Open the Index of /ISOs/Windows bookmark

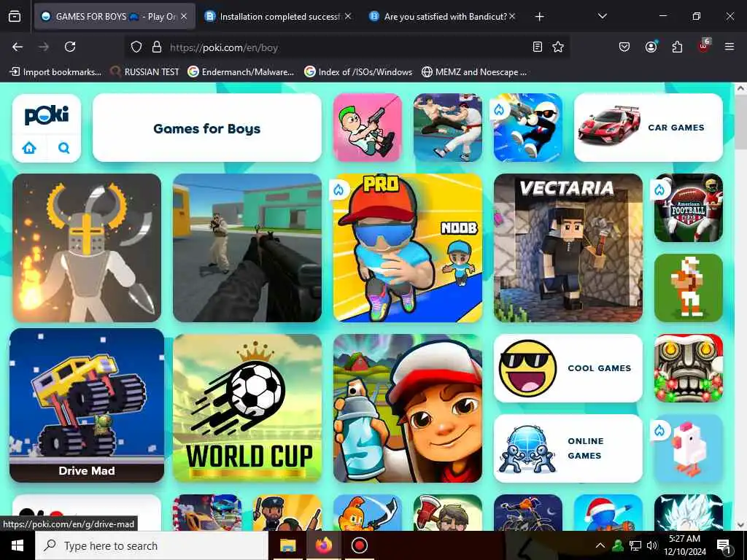point(358,72)
